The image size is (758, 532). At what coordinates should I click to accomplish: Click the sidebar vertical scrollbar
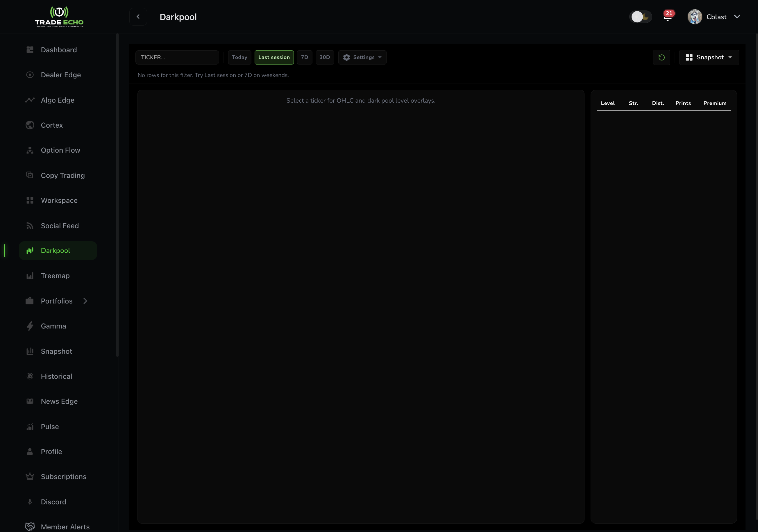[117, 195]
